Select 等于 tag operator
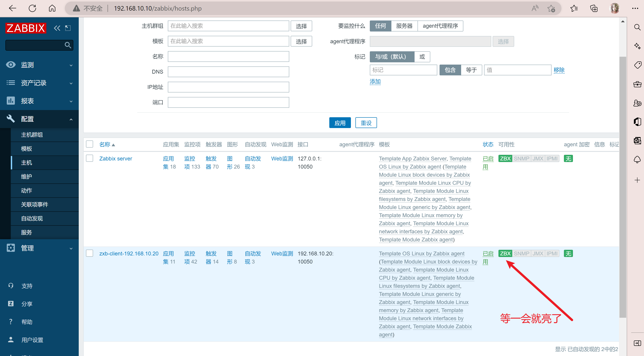Viewport: 644px width, 356px height. (x=471, y=70)
